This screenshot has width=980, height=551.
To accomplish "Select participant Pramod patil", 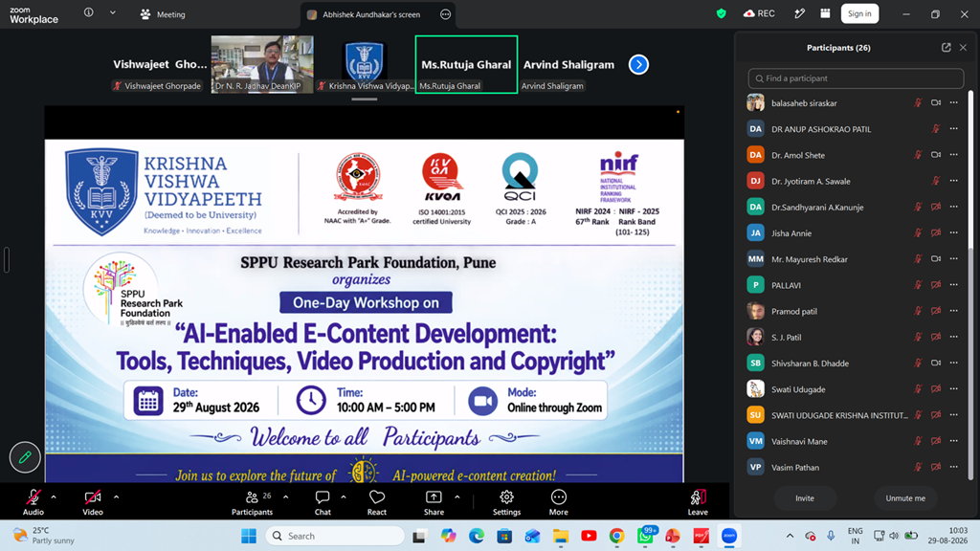I will [x=856, y=311].
